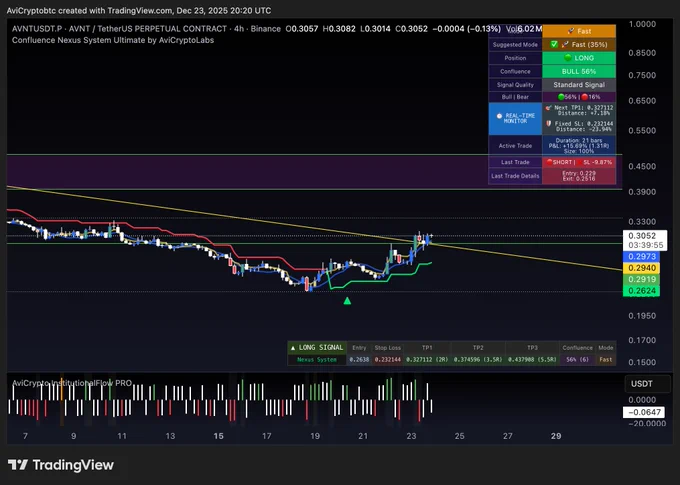Click the Fixed SL 0.232144 readout

point(579,126)
